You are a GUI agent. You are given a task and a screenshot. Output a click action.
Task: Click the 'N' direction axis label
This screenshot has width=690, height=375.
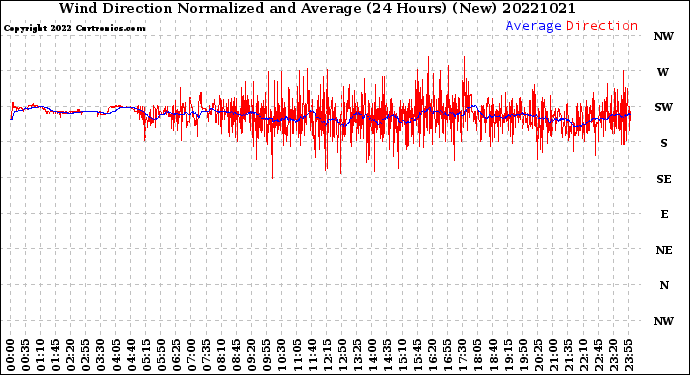[664, 286]
